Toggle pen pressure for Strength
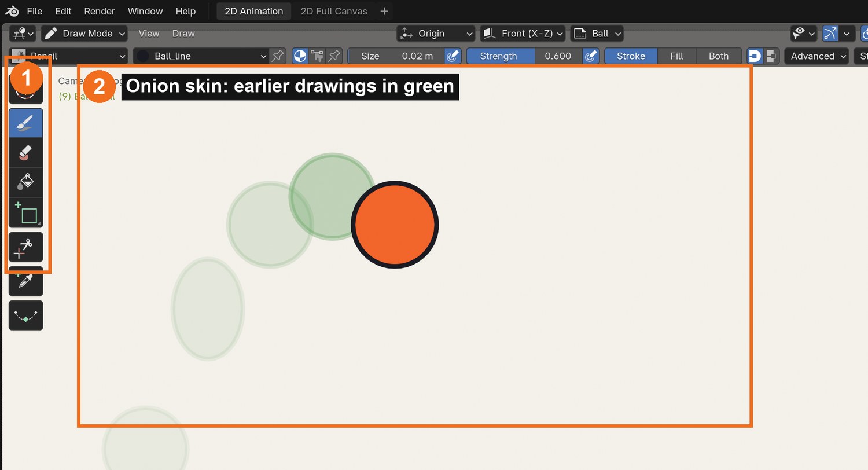This screenshot has height=470, width=868. pos(590,56)
